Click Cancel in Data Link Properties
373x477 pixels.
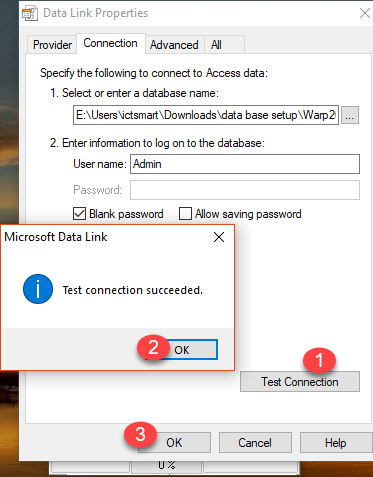[x=255, y=443]
